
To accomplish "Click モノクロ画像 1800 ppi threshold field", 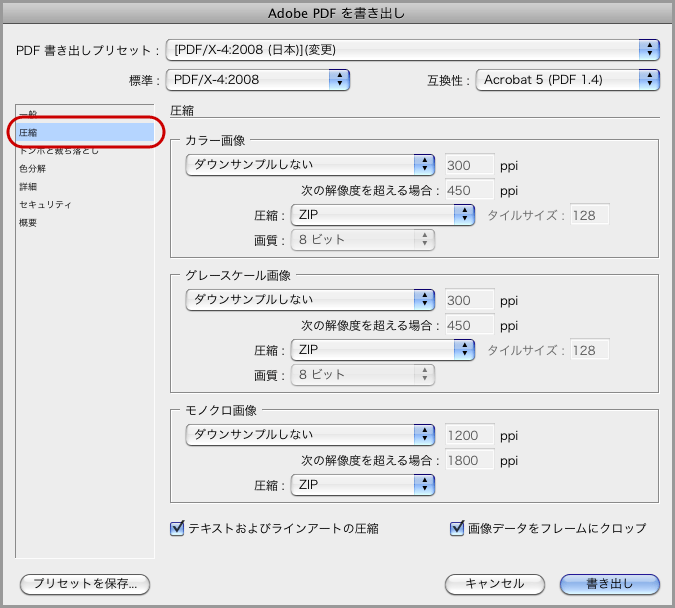I will pyautogui.click(x=469, y=460).
